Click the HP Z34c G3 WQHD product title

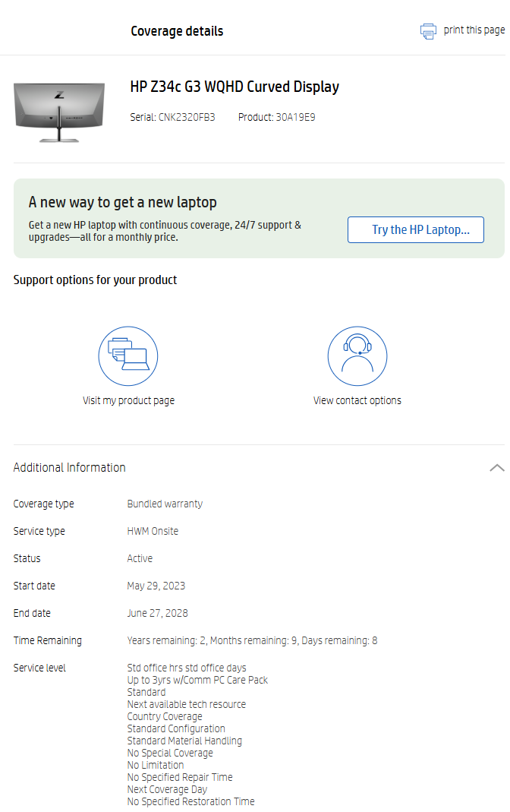(x=235, y=87)
